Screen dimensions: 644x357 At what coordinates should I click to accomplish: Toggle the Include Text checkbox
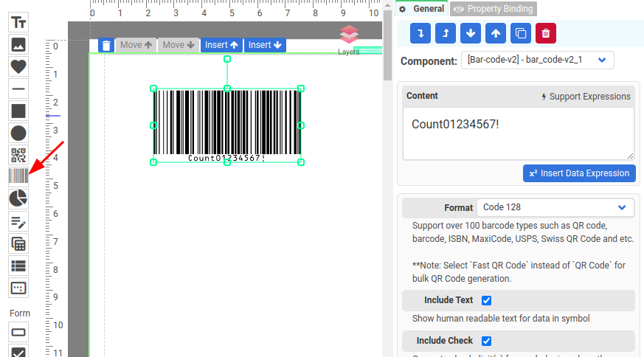pyautogui.click(x=486, y=300)
